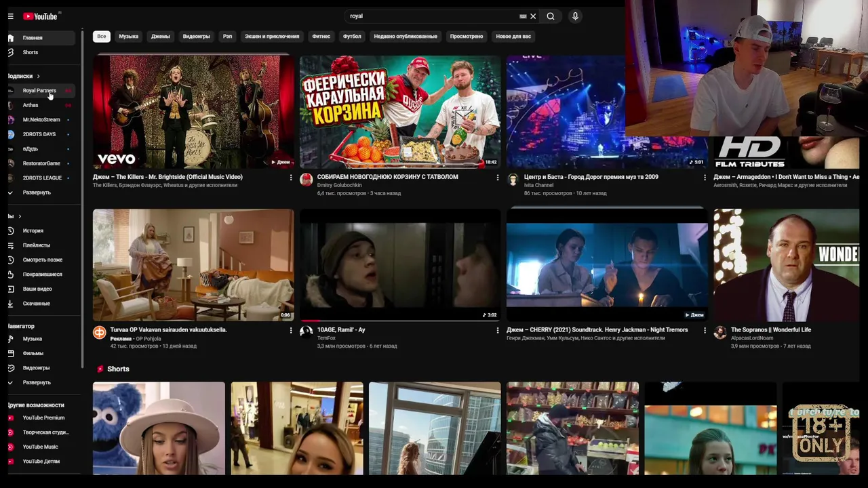Open options menu for Город Дорог video
The image size is (868, 488).
click(704, 178)
